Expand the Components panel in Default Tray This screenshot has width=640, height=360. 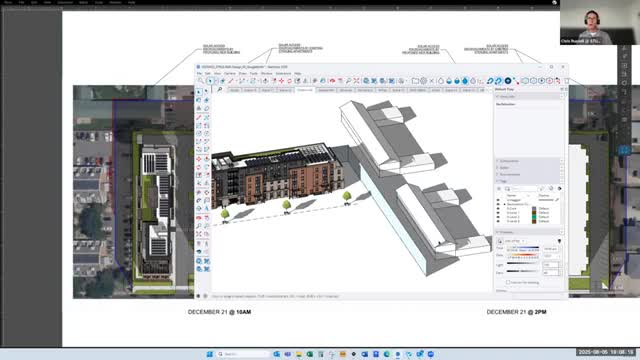click(529, 161)
